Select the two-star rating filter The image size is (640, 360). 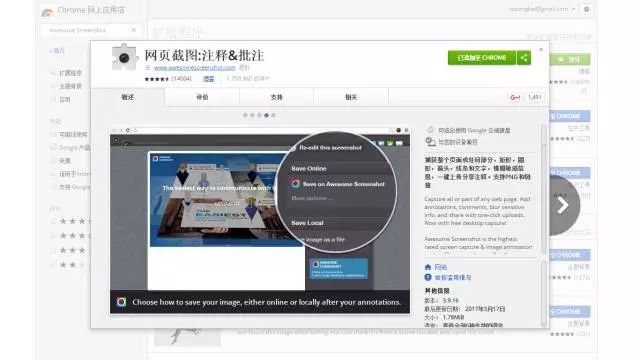click(53, 265)
